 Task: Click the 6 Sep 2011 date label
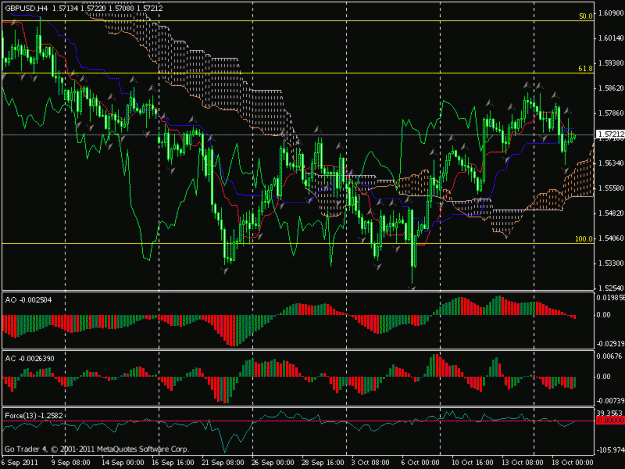(20, 463)
